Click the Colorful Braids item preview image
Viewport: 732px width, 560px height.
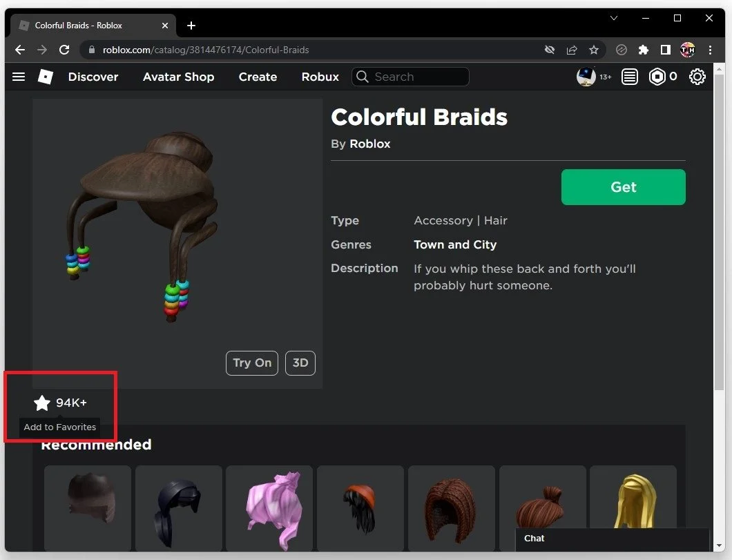click(177, 244)
